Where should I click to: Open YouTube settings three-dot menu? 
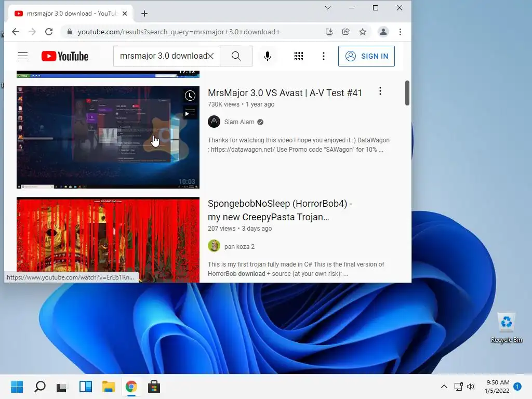coord(323,56)
